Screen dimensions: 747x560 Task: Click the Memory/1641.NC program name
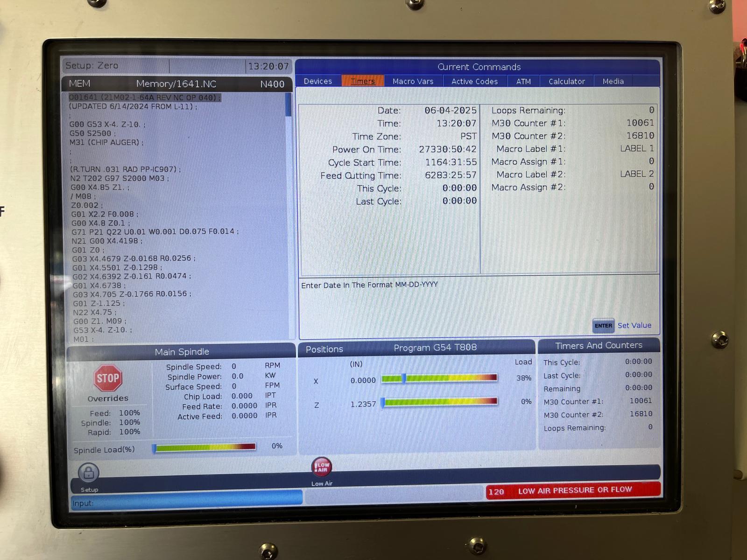(176, 84)
